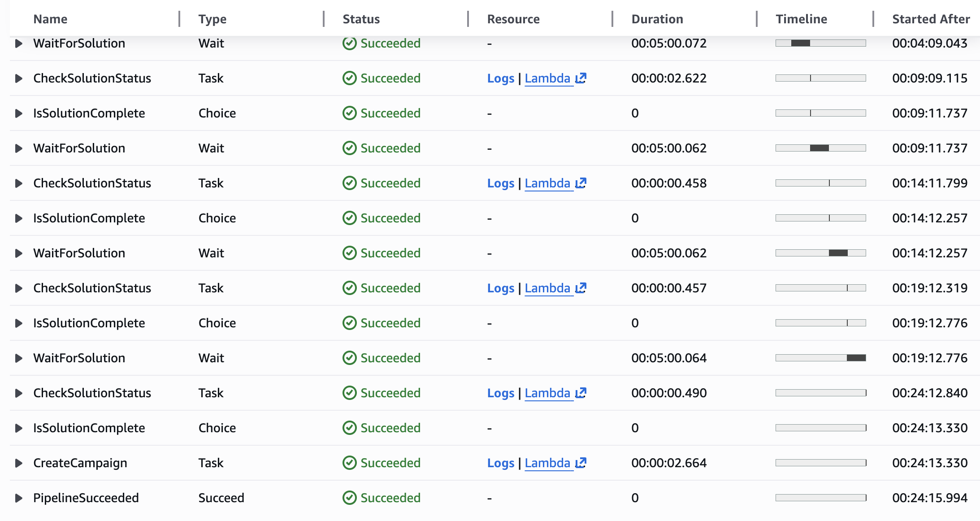Click Logs on CheckSolutionStatus with duration 00:00:00.458
980x521 pixels.
point(500,183)
